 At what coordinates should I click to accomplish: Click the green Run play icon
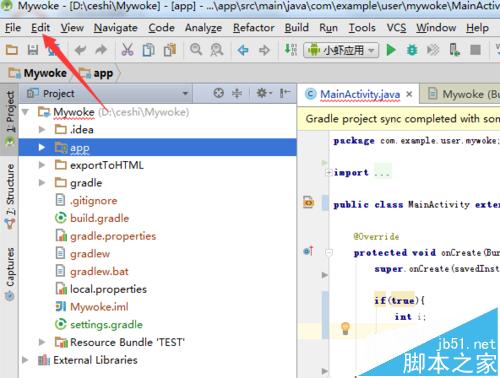point(391,50)
